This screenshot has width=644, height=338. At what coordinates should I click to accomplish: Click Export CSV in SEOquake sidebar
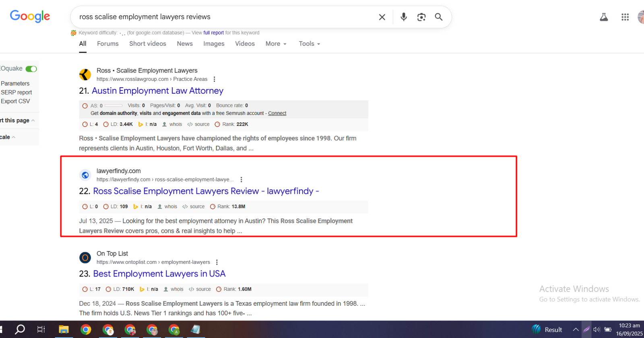coord(15,101)
